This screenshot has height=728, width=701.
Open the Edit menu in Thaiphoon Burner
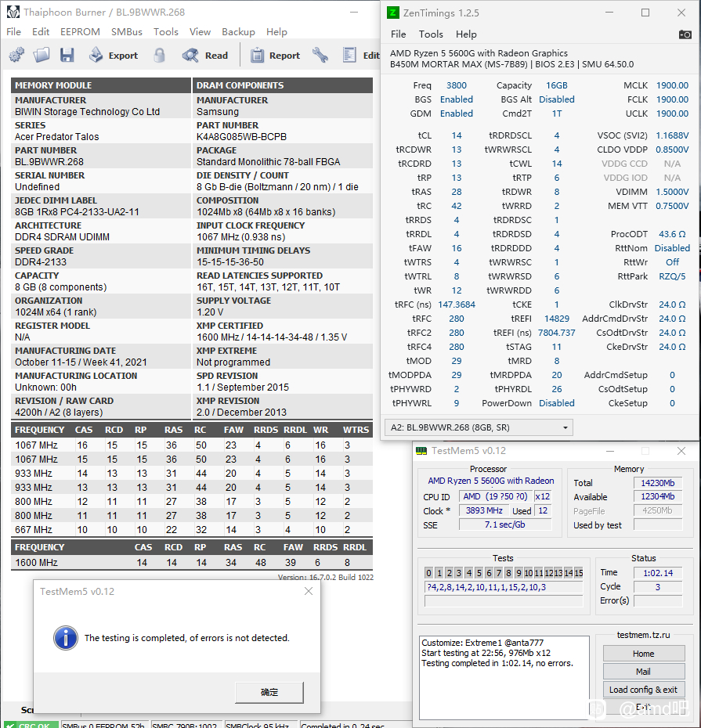(41, 31)
